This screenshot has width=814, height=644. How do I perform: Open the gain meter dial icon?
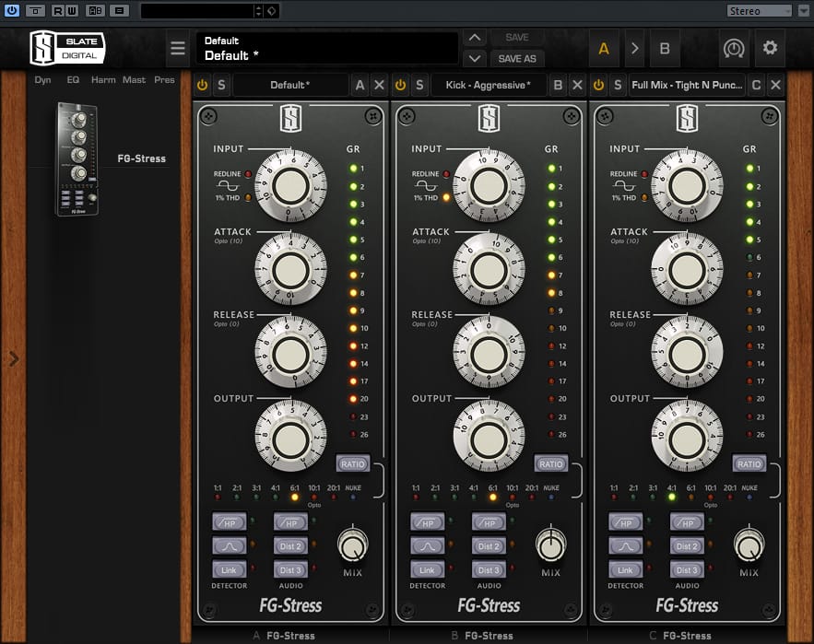(734, 48)
